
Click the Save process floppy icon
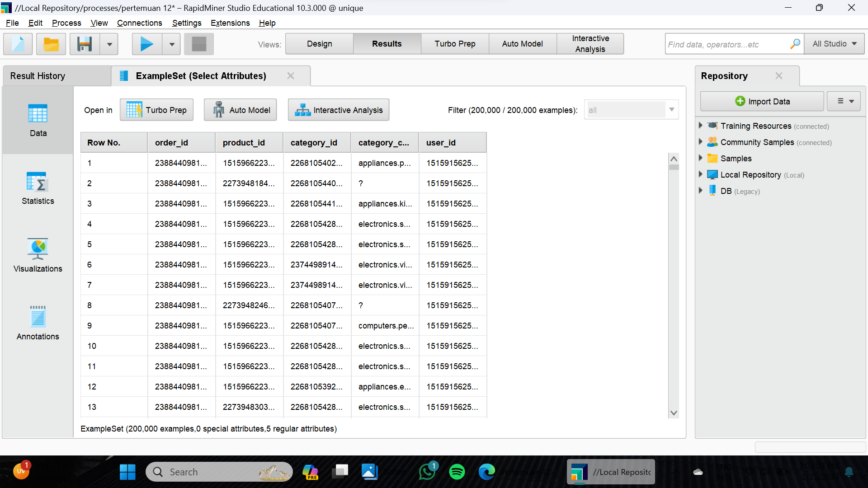point(85,44)
